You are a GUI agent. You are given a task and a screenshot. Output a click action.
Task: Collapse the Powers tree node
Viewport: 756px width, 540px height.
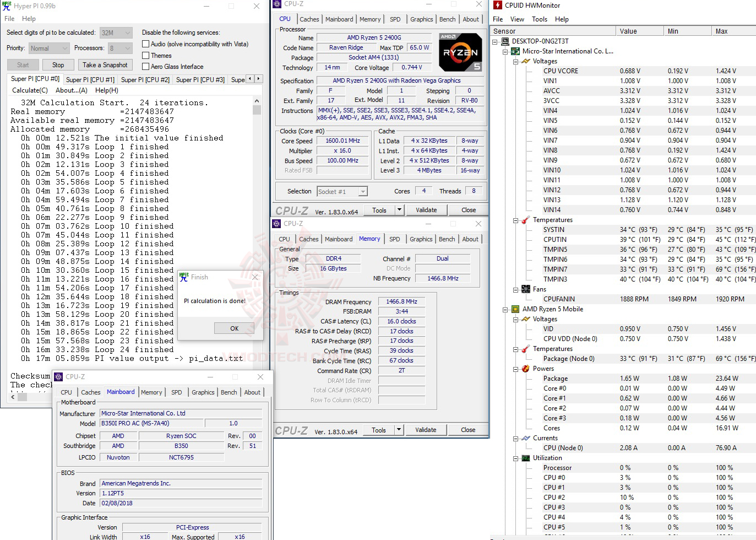click(x=515, y=369)
